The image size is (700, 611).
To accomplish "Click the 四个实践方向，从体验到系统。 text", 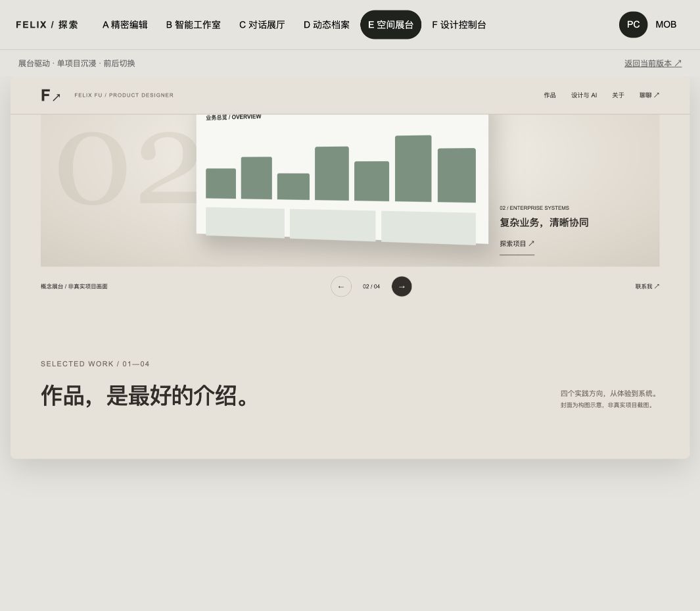I will pyautogui.click(x=609, y=393).
